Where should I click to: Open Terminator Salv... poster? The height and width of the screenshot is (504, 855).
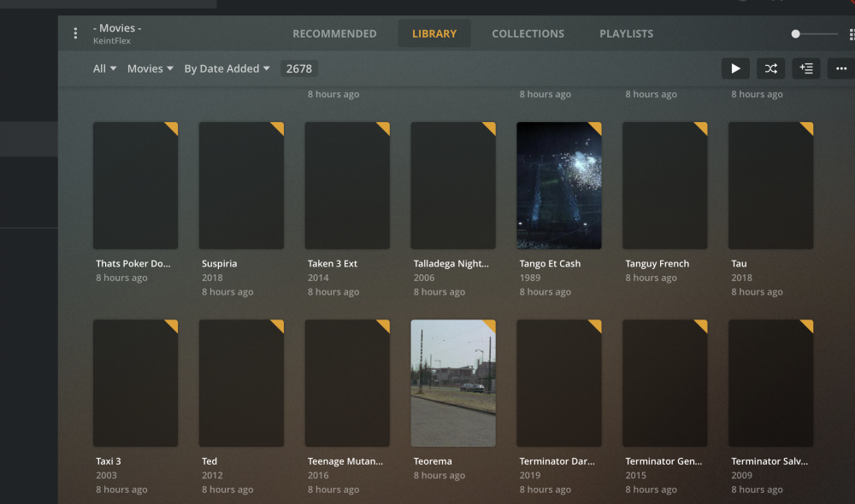point(770,383)
